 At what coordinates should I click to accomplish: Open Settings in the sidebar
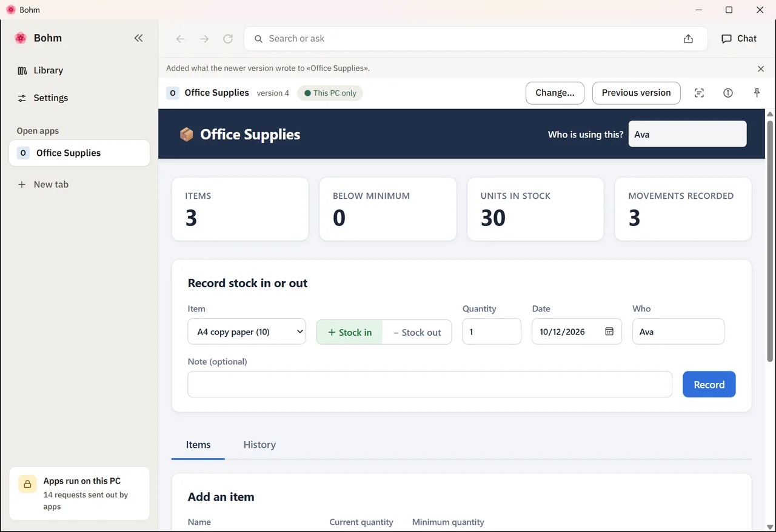click(79, 98)
